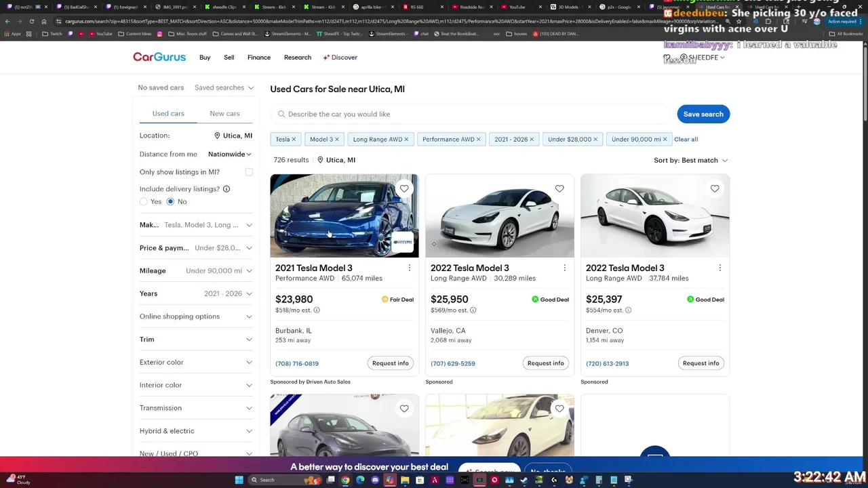Image resolution: width=868 pixels, height=488 pixels.
Task: Expand the Make filter section
Action: [x=196, y=225]
